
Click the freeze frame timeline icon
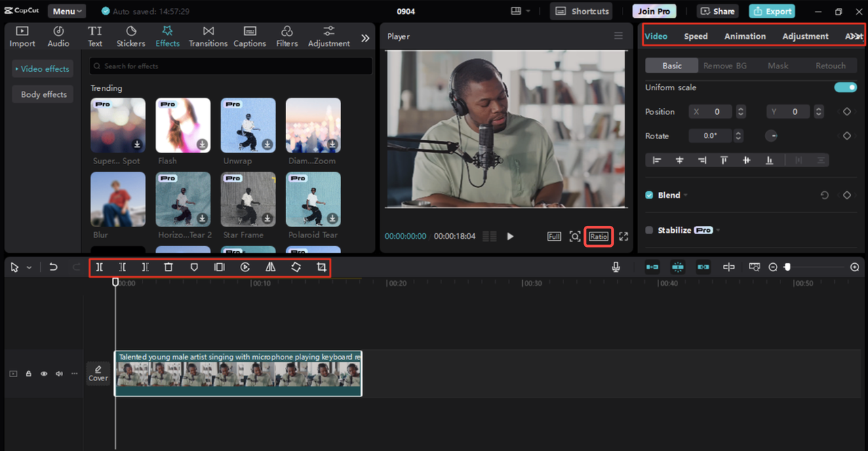219,267
